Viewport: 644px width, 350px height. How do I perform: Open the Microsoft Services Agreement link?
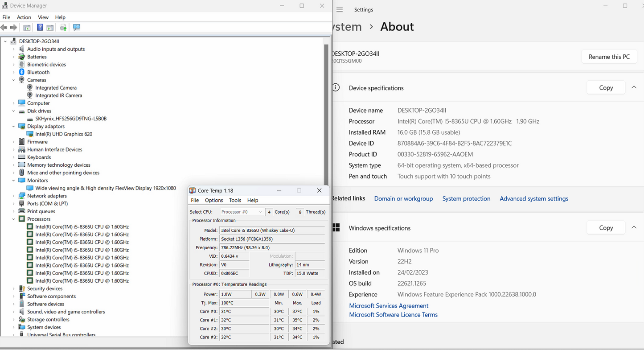coord(389,305)
